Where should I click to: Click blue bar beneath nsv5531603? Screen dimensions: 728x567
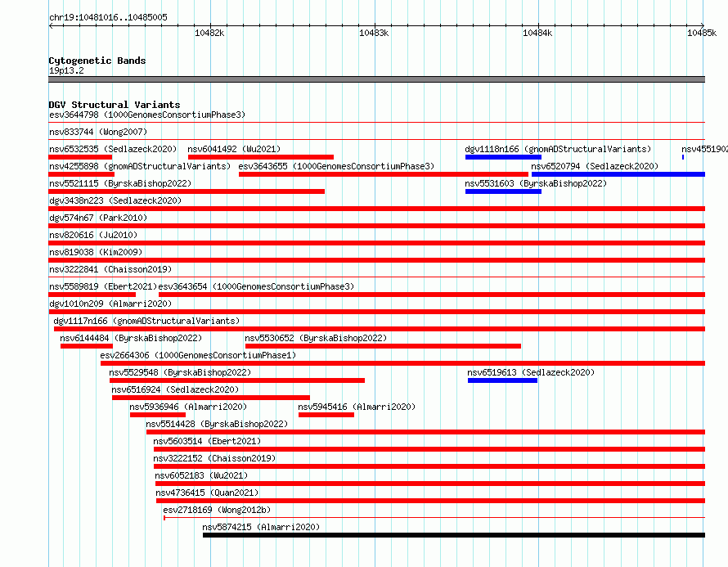(503, 191)
